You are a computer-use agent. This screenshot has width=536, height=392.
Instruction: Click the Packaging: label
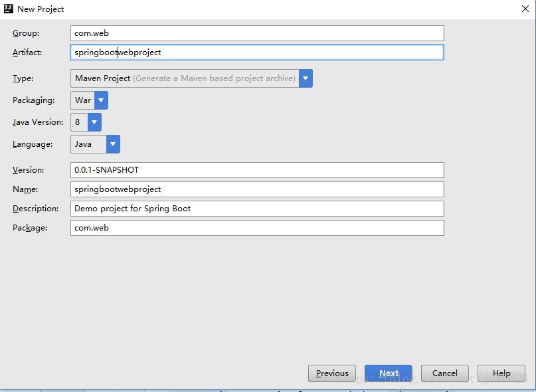[33, 100]
